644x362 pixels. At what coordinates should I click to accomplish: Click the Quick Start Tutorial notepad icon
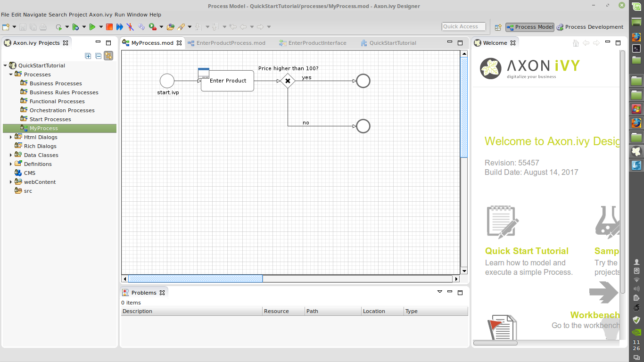[503, 222]
